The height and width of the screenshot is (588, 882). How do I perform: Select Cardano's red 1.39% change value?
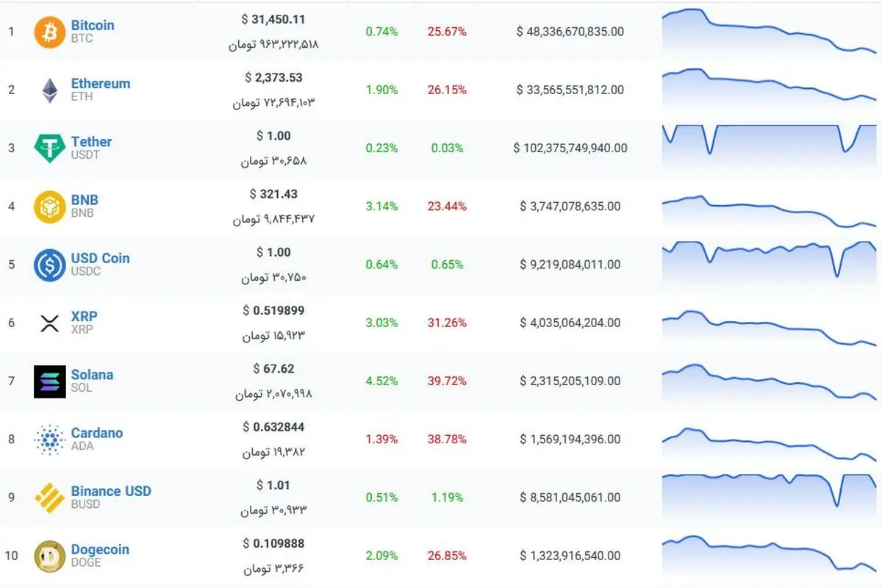(x=381, y=440)
